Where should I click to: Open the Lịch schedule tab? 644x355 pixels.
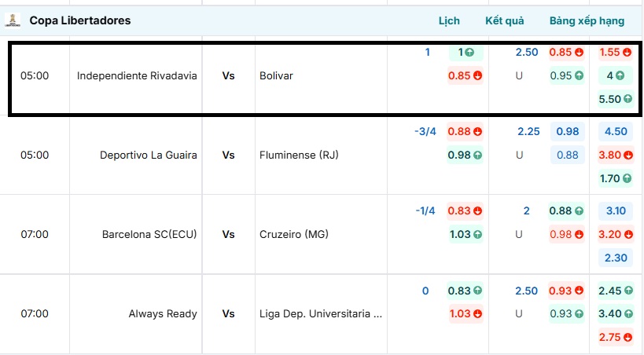point(449,20)
